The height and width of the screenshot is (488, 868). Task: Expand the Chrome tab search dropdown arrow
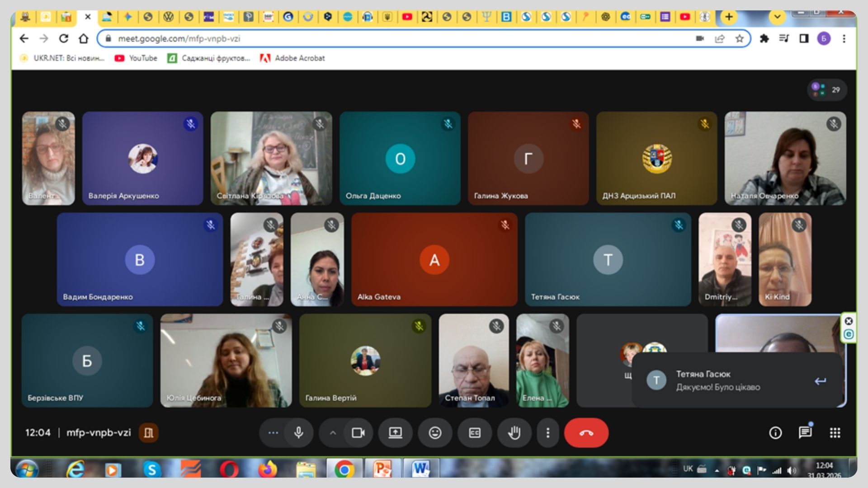tap(777, 17)
